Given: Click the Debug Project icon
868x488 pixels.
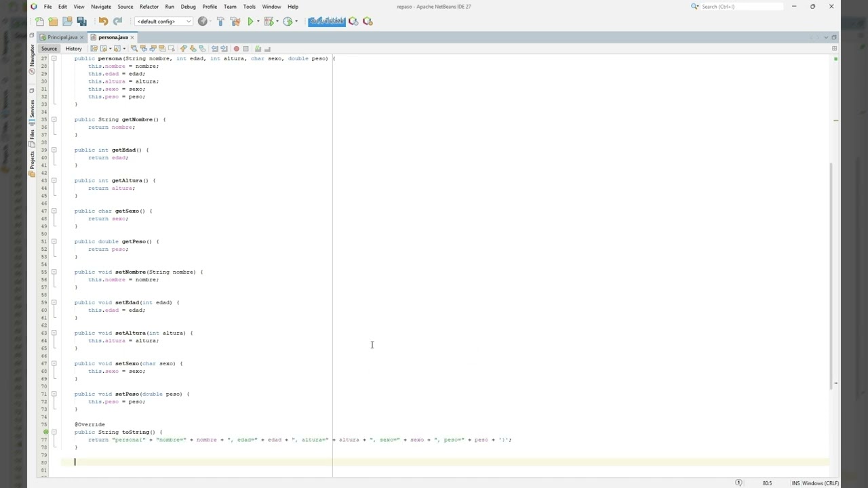Looking at the screenshot, I should [x=269, y=21].
